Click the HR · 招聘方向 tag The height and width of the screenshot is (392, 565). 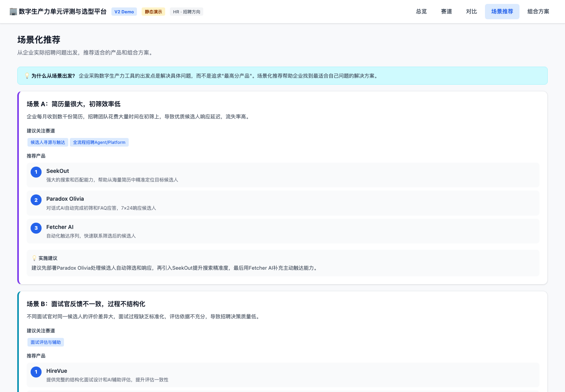187,12
